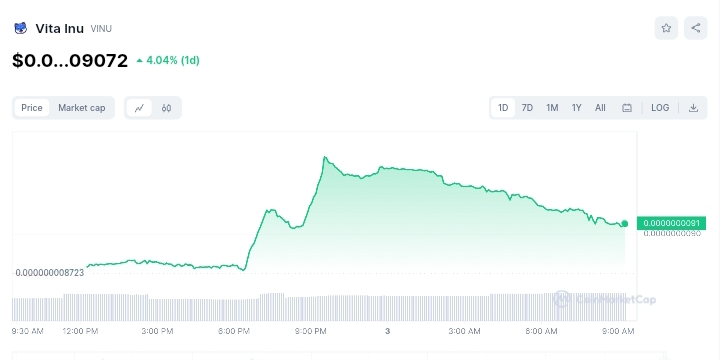Select the 1D time range
Screen dimensions: 720x360
[x=503, y=108]
